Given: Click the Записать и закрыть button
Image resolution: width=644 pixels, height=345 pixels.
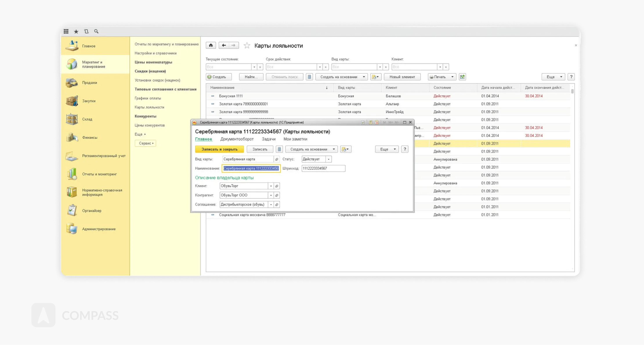Looking at the screenshot, I should click(x=219, y=149).
